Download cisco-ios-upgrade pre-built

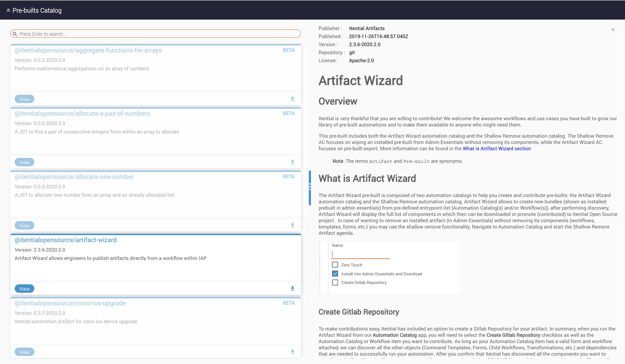click(x=292, y=352)
